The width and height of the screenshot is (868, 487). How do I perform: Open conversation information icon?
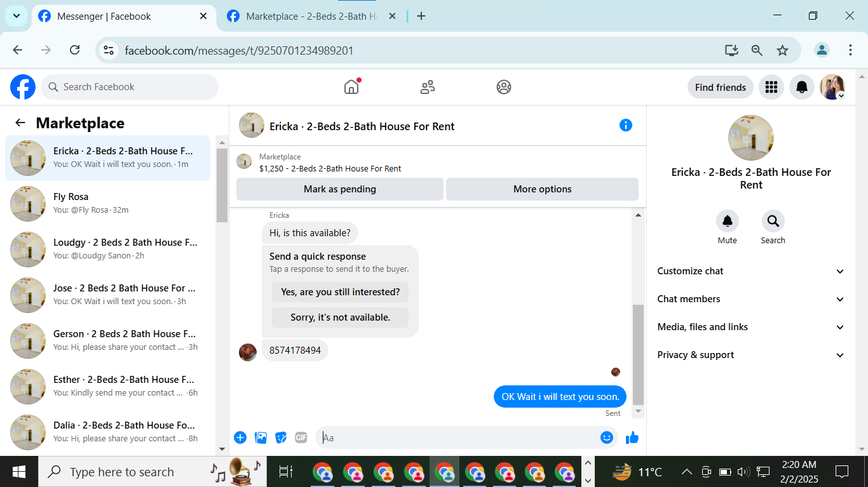tap(626, 125)
